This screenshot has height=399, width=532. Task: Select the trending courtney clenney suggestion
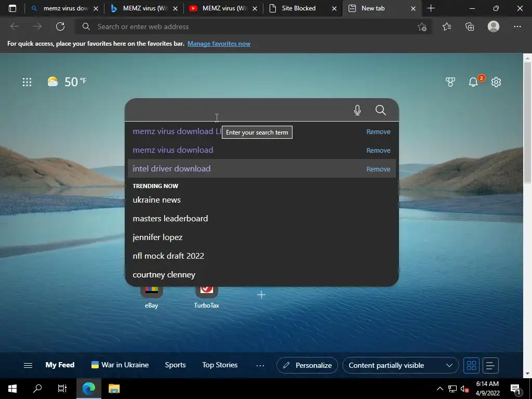[262, 274]
